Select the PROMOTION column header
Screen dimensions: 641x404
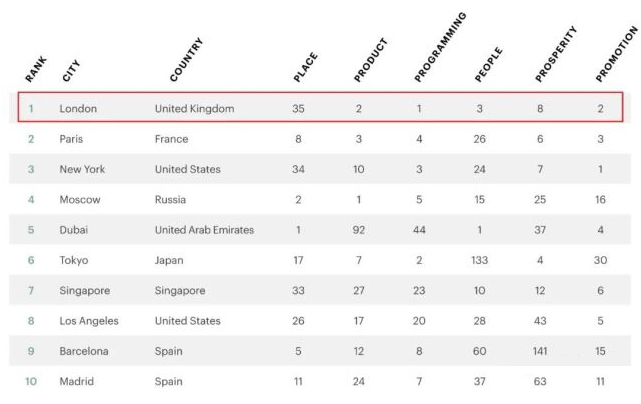[x=616, y=54]
